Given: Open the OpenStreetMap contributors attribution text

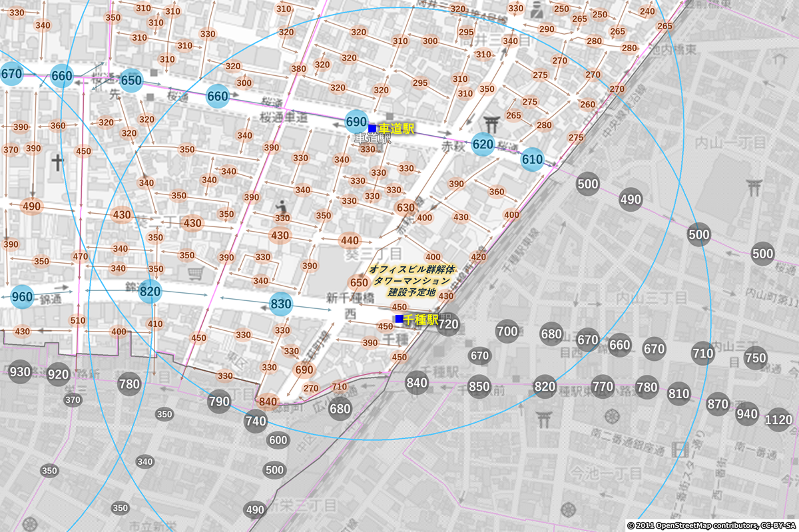Looking at the screenshot, I should pyautogui.click(x=711, y=526).
